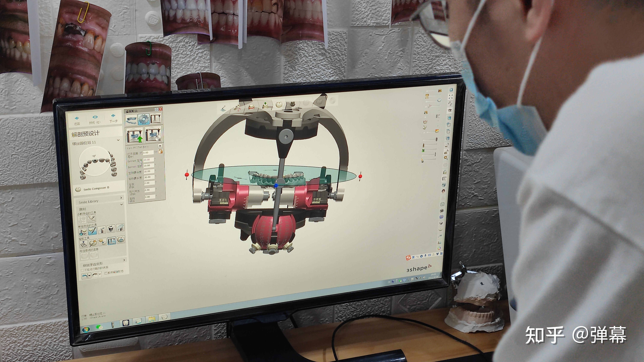Open Windows Start button

pyautogui.click(x=86, y=329)
